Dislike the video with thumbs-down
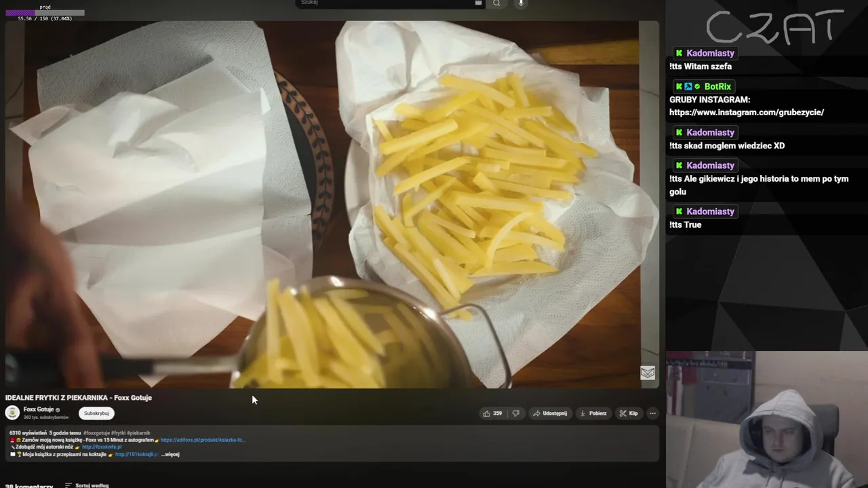 pos(515,413)
